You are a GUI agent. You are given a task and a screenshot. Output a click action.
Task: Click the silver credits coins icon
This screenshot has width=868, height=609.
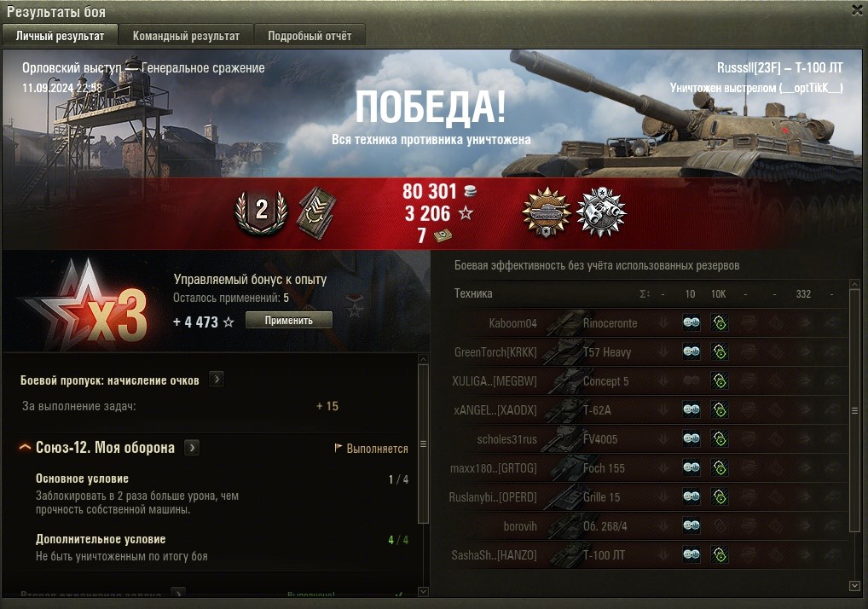[x=470, y=192]
